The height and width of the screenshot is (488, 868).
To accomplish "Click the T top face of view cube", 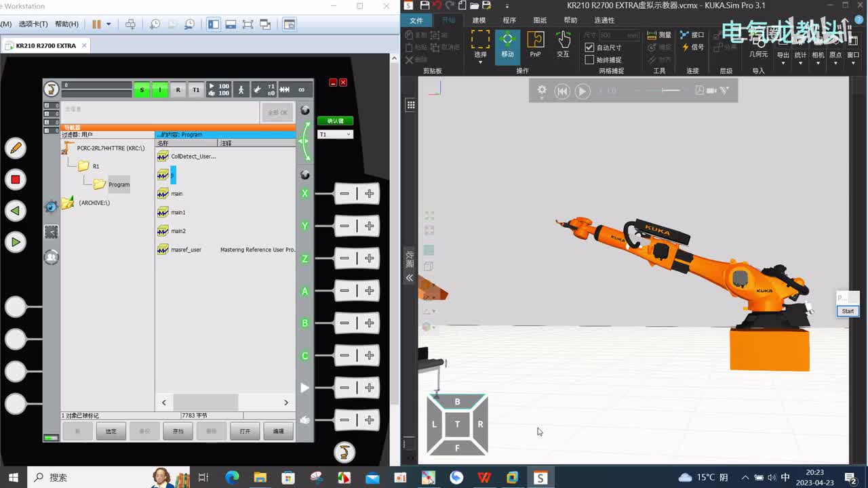I will tap(457, 424).
